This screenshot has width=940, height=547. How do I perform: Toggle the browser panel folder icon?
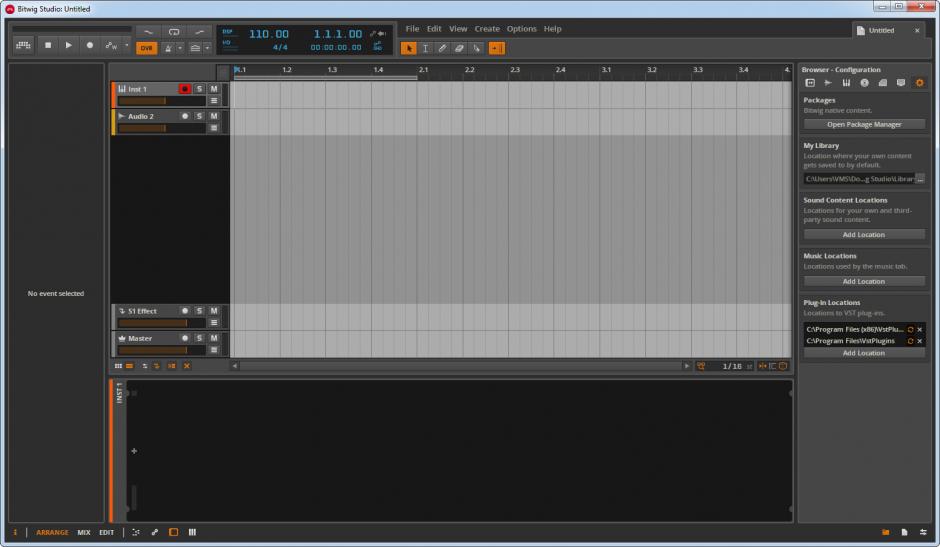pos(885,532)
